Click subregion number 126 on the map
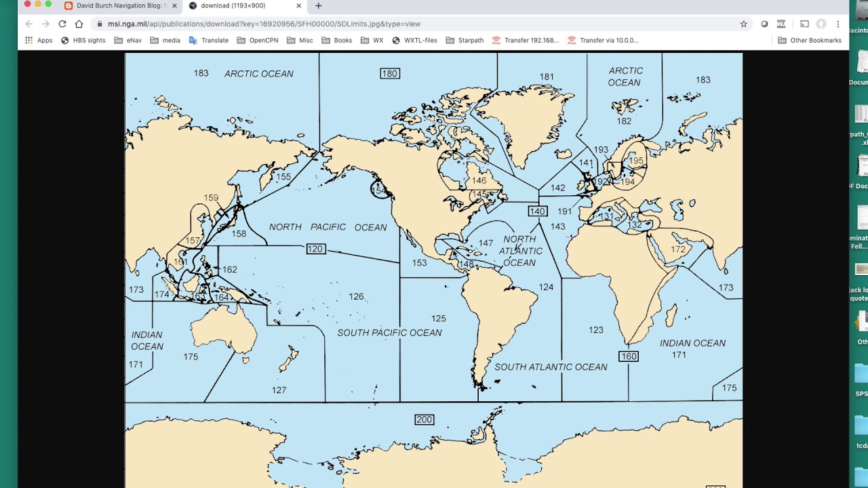 tap(356, 296)
